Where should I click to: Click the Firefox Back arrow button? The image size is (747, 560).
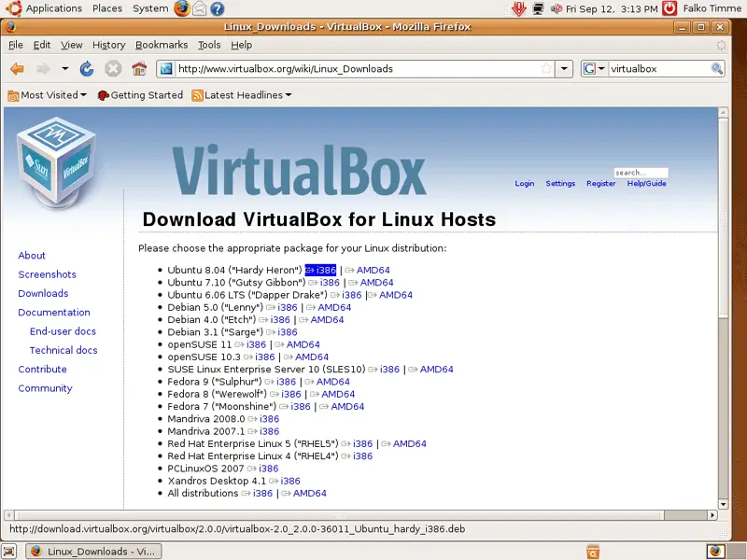click(x=17, y=69)
